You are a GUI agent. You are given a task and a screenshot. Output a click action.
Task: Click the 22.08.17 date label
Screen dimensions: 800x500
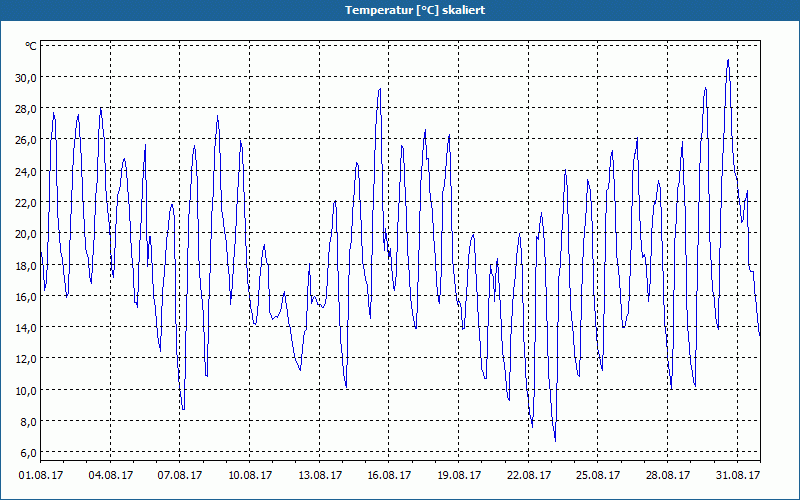click(529, 475)
